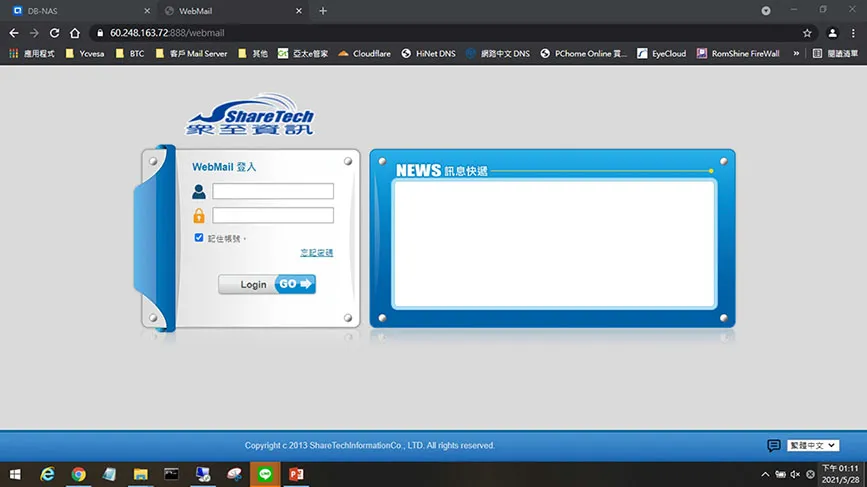Screen dimensions: 867x487
Task: Launch Internet Explorer from taskbar
Action: (x=48, y=474)
